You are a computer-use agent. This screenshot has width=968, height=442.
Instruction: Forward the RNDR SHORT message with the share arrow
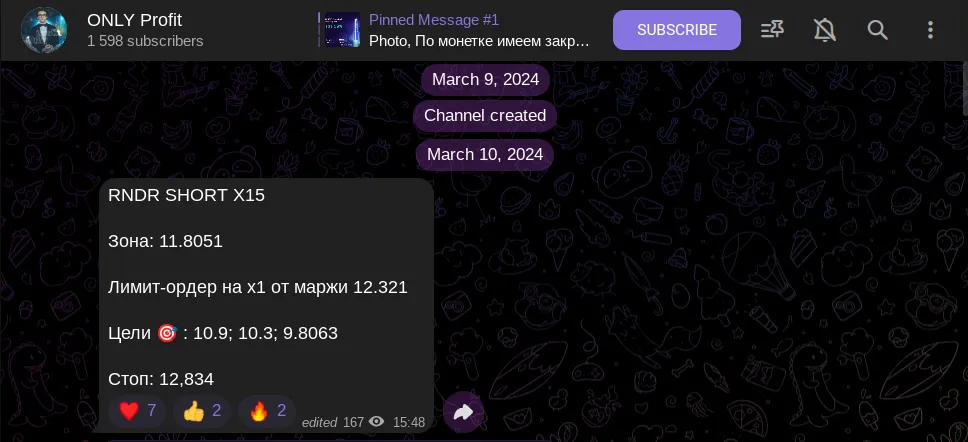(x=463, y=412)
